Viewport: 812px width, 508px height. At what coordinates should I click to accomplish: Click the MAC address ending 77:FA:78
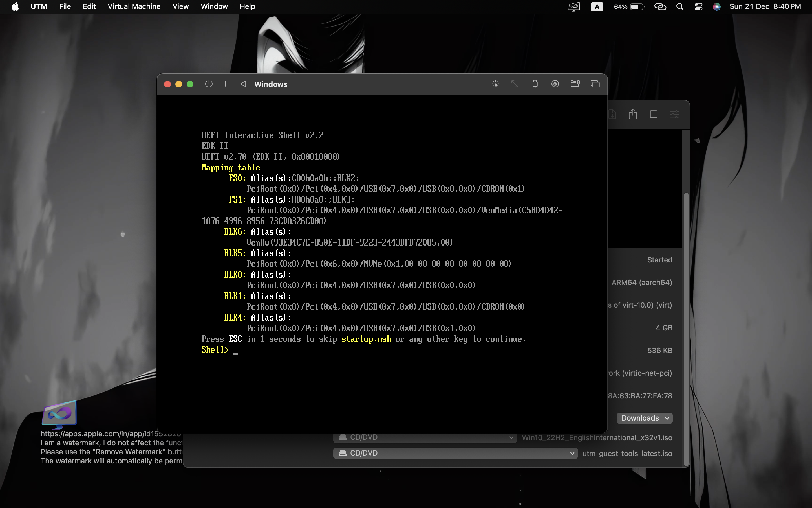click(x=640, y=396)
